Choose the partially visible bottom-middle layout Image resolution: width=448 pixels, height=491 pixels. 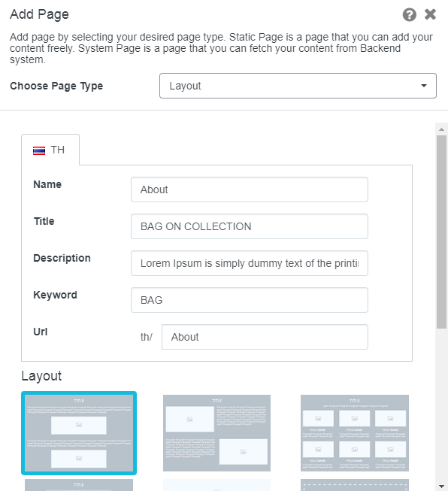216,485
